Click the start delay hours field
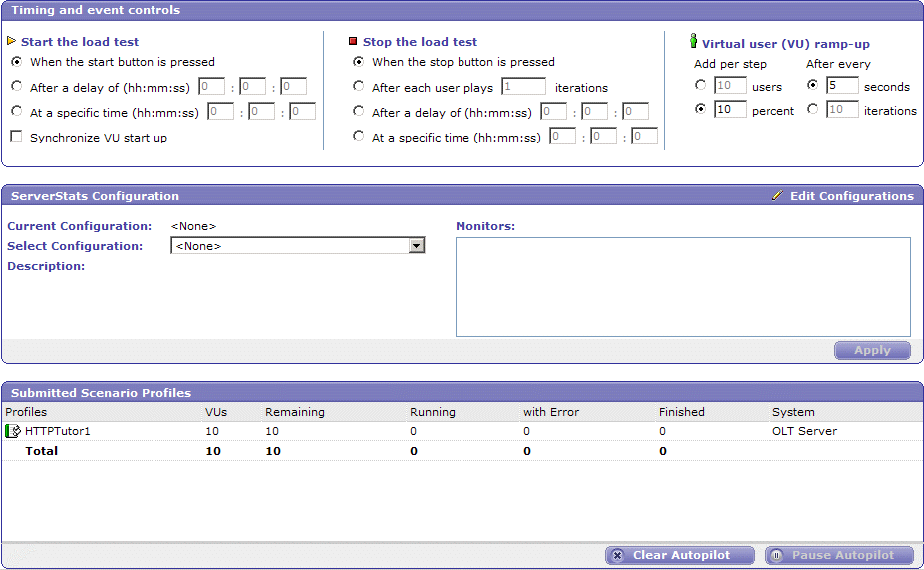924x570 pixels. [211, 86]
